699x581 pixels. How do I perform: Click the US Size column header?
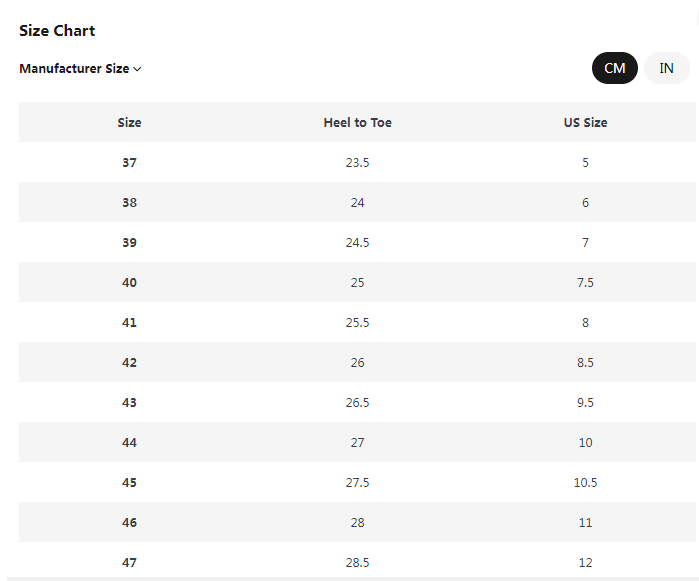pyautogui.click(x=585, y=123)
